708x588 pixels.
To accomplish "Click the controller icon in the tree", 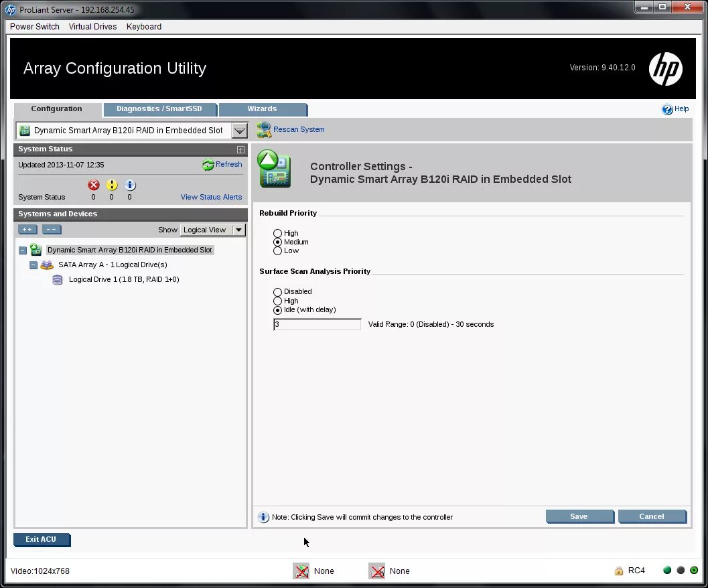I will tap(36, 250).
